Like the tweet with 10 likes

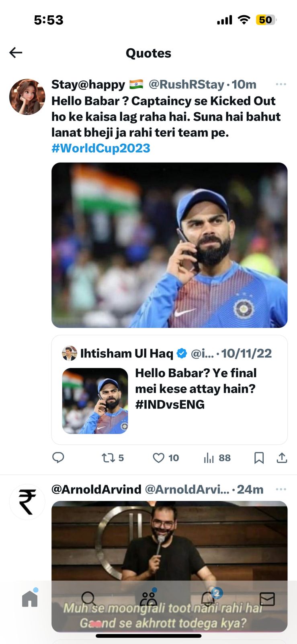tap(159, 458)
